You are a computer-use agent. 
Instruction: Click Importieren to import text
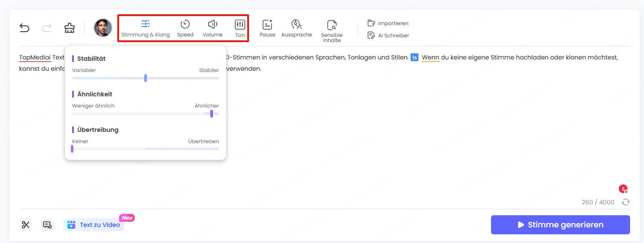click(x=388, y=23)
